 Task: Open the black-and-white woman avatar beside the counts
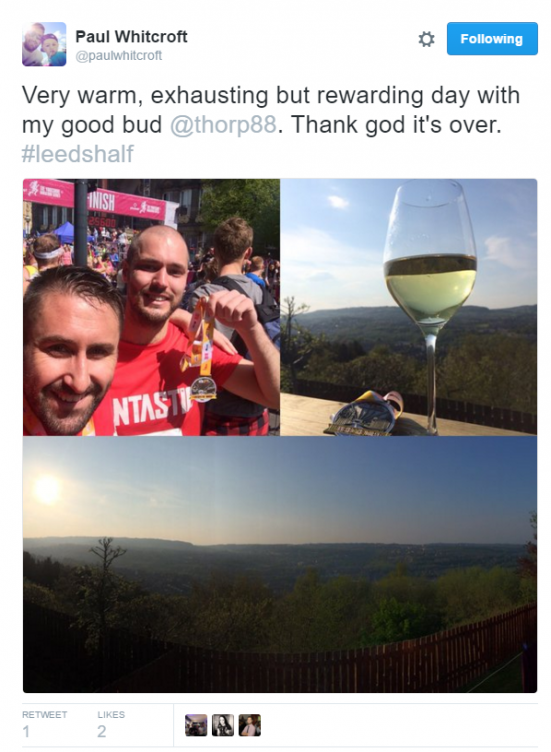click(223, 725)
